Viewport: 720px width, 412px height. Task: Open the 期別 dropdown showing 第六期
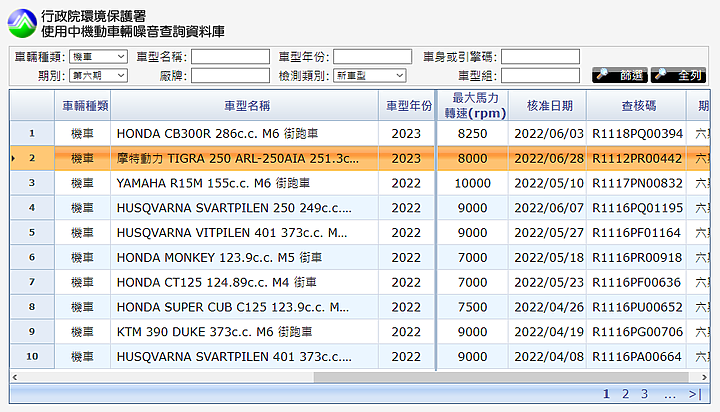98,75
